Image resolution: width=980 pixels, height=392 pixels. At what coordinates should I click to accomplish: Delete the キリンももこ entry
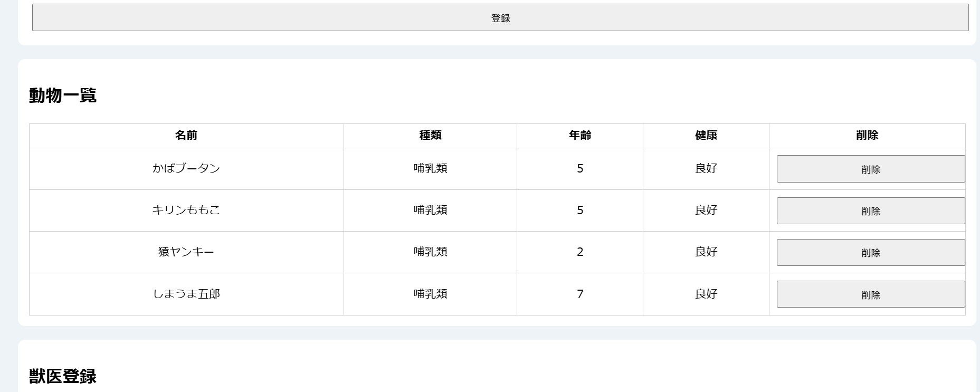point(870,211)
